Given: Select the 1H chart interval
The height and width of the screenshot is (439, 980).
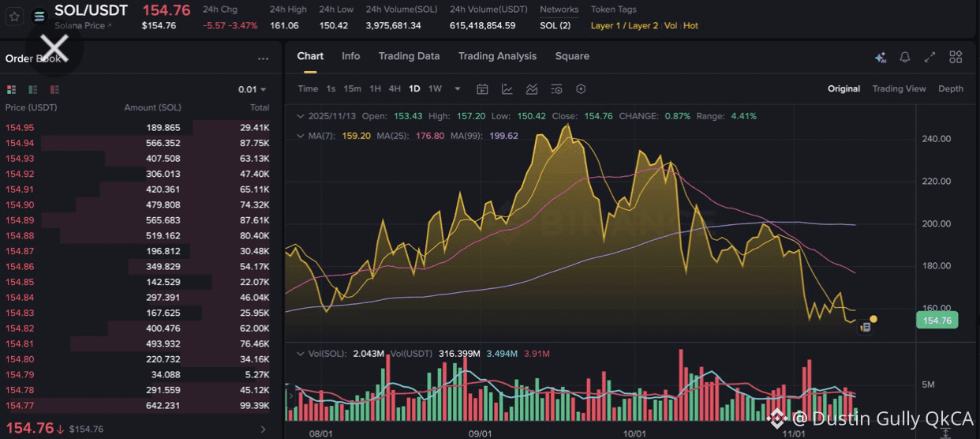Looking at the screenshot, I should (x=376, y=89).
